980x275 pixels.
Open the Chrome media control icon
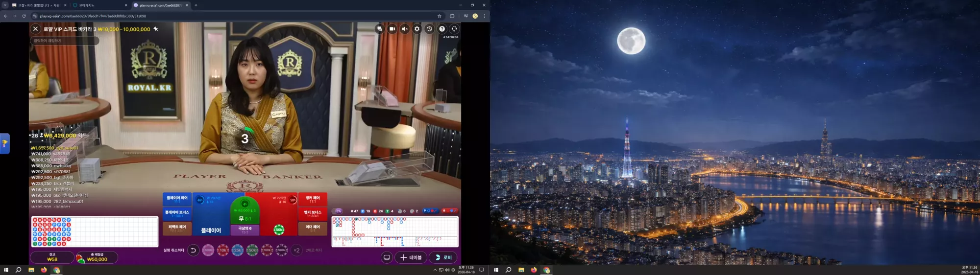(465, 16)
